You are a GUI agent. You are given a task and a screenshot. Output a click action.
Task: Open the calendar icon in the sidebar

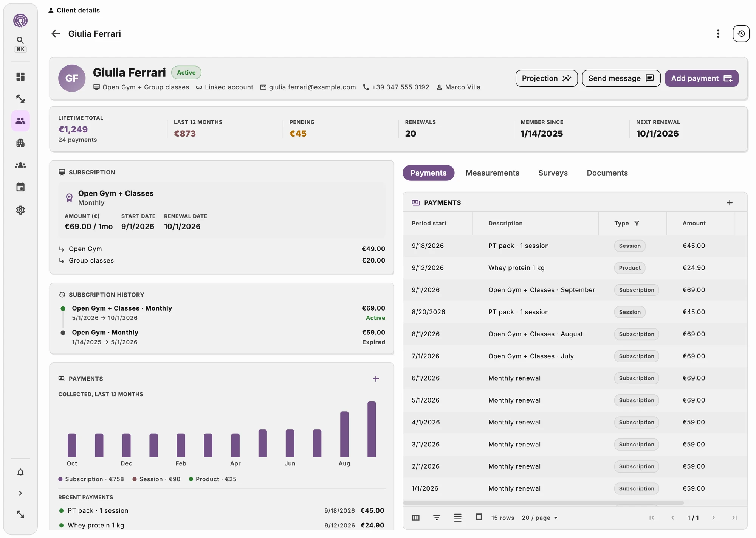pyautogui.click(x=20, y=187)
